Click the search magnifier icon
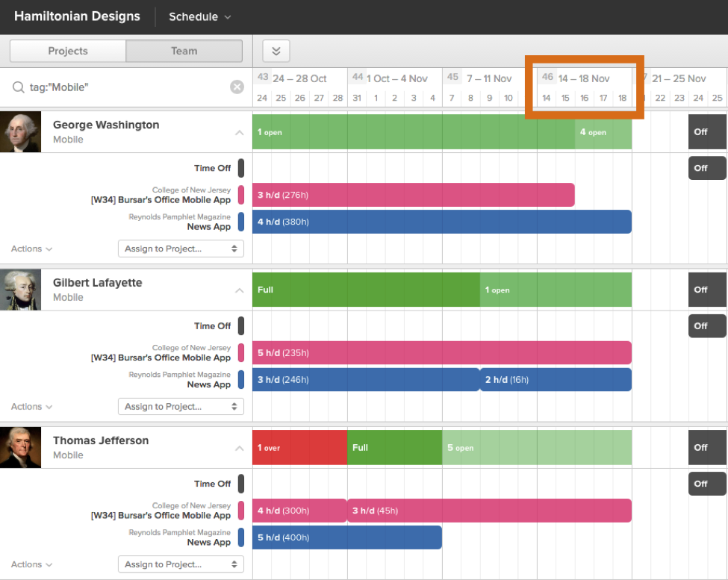This screenshot has height=580, width=728. 18,87
